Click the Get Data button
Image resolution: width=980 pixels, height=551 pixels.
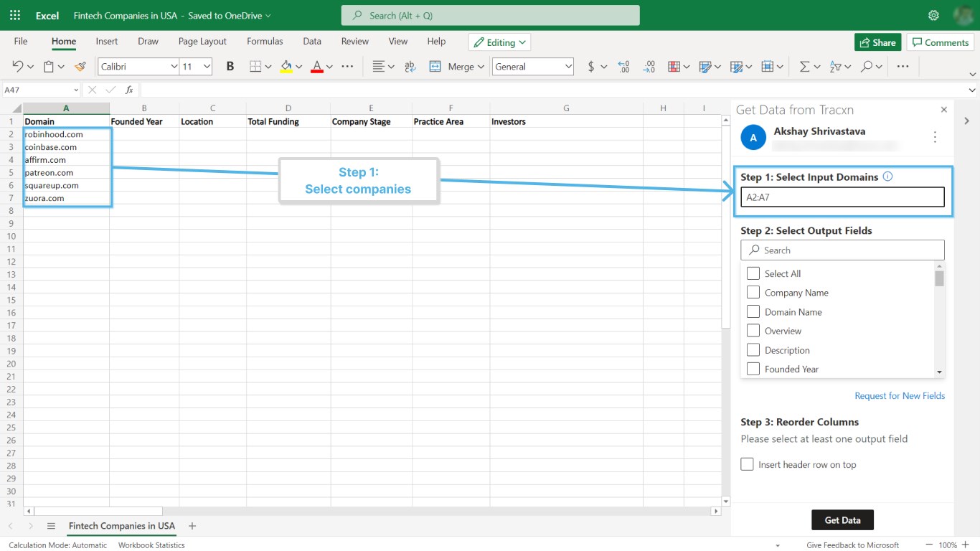pyautogui.click(x=842, y=520)
